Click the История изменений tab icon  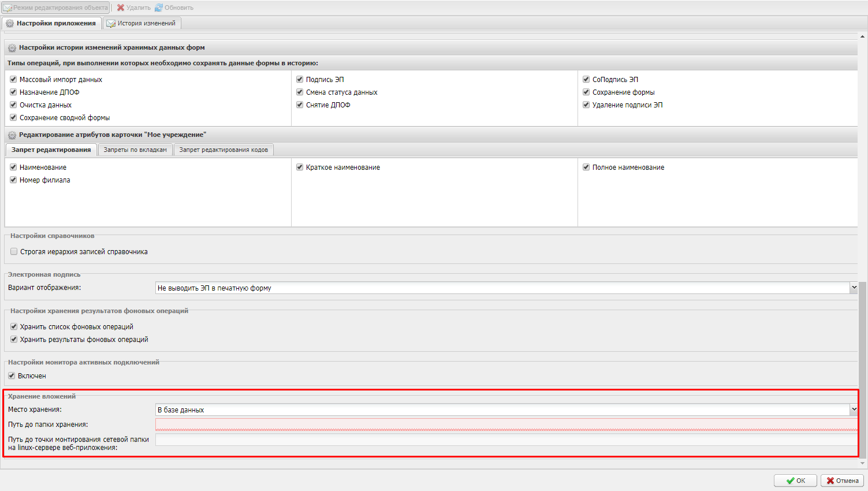(x=111, y=24)
